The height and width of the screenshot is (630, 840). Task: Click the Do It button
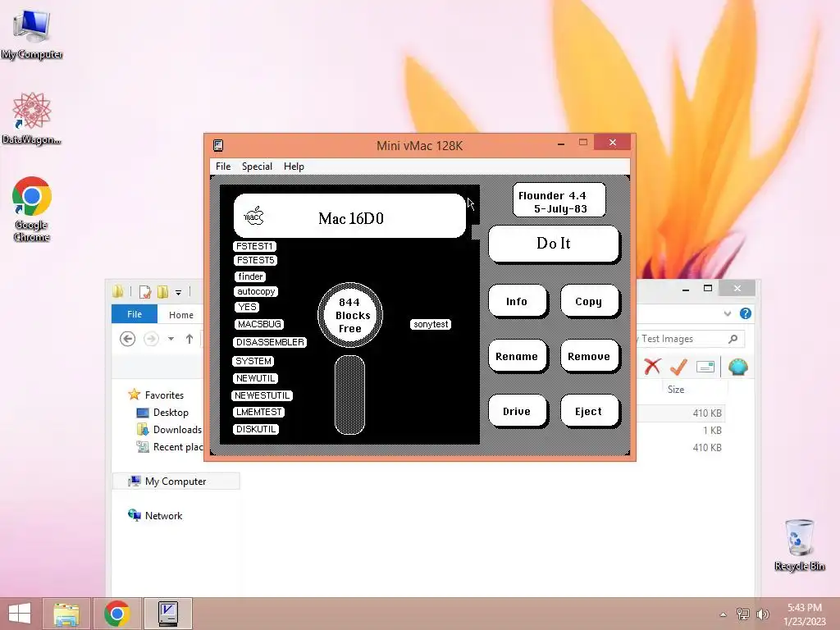554,244
